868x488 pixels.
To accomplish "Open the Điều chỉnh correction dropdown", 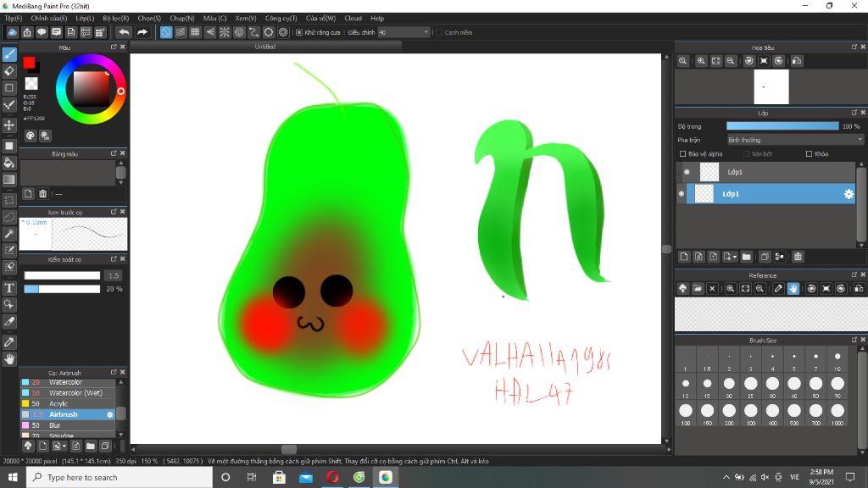I will 403,33.
